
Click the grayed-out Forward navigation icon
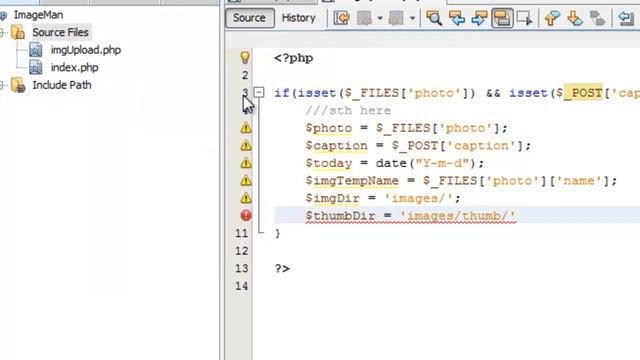[396, 18]
